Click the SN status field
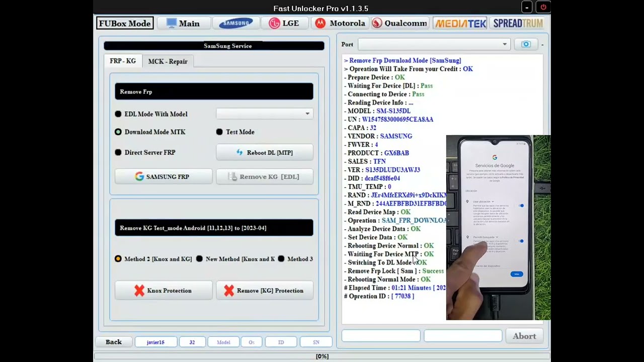 pyautogui.click(x=316, y=342)
